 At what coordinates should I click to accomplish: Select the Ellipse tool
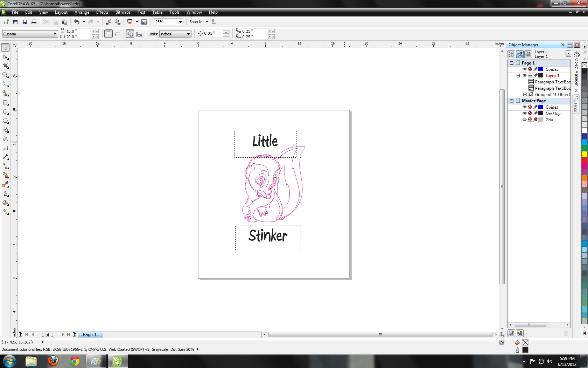pos(5,111)
